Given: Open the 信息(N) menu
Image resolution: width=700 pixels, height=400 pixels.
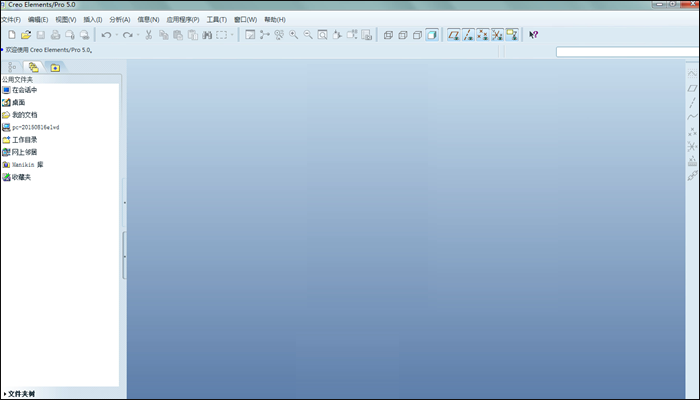Looking at the screenshot, I should (148, 20).
